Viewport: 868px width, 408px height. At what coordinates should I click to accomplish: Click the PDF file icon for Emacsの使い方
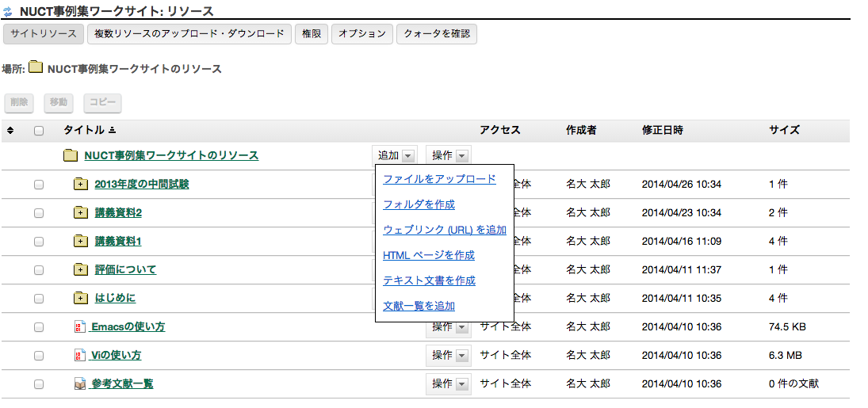pos(79,327)
